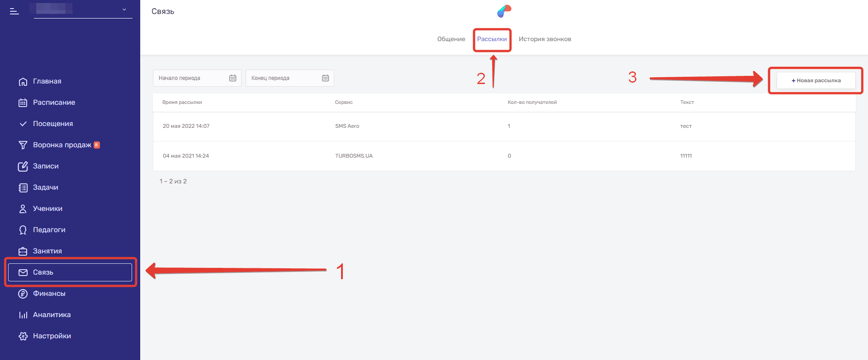The width and height of the screenshot is (868, 360).
Task: Open the Расписание calendar icon
Action: tap(23, 103)
